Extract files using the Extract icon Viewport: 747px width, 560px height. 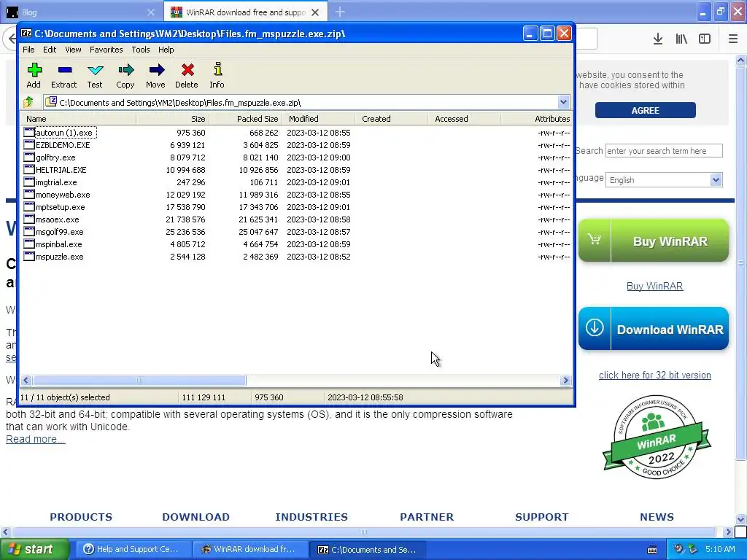(x=65, y=71)
